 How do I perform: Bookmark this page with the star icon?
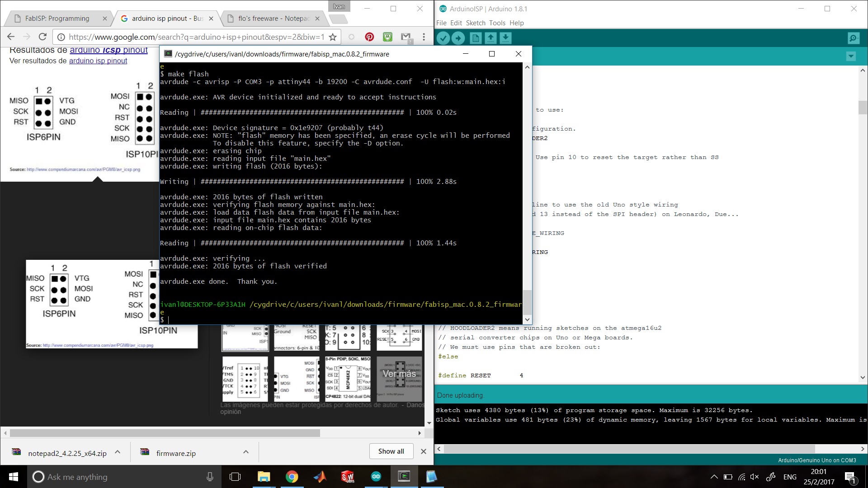pos(333,37)
